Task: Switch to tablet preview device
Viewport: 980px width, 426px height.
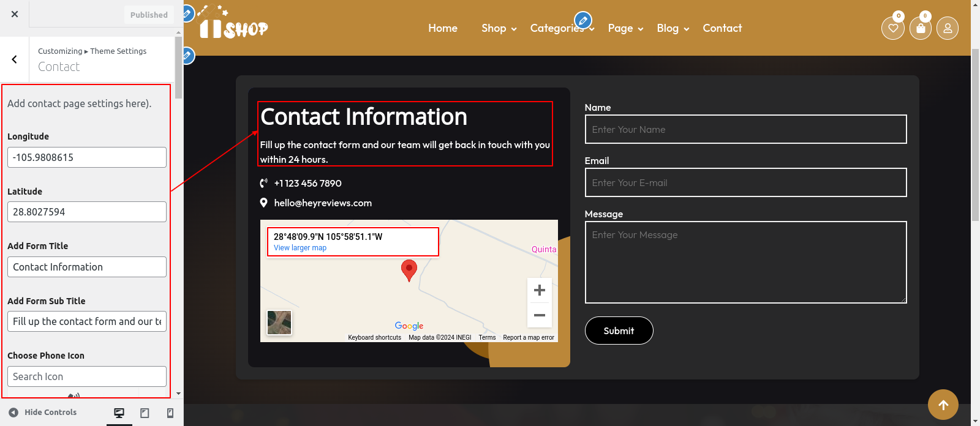Action: (145, 413)
